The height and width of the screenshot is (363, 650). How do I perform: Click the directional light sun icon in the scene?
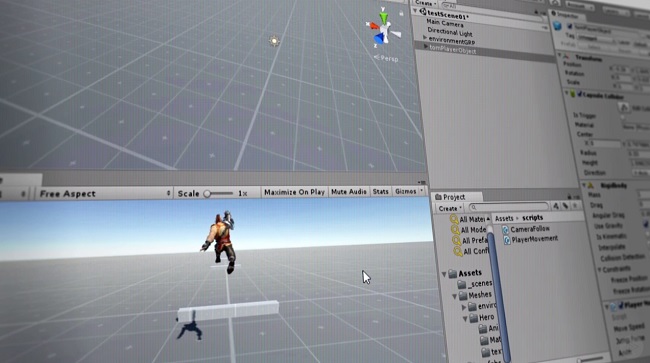click(x=274, y=41)
